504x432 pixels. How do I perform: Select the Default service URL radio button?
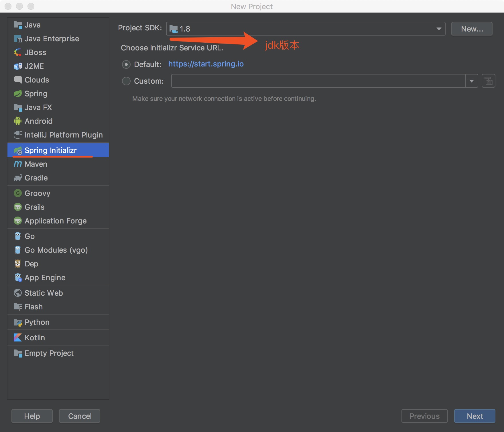tap(126, 64)
